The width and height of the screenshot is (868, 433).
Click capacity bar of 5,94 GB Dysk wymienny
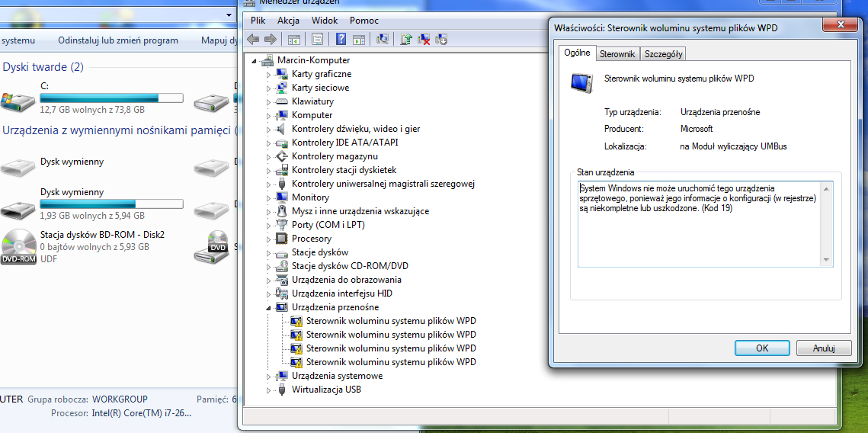coord(111,204)
